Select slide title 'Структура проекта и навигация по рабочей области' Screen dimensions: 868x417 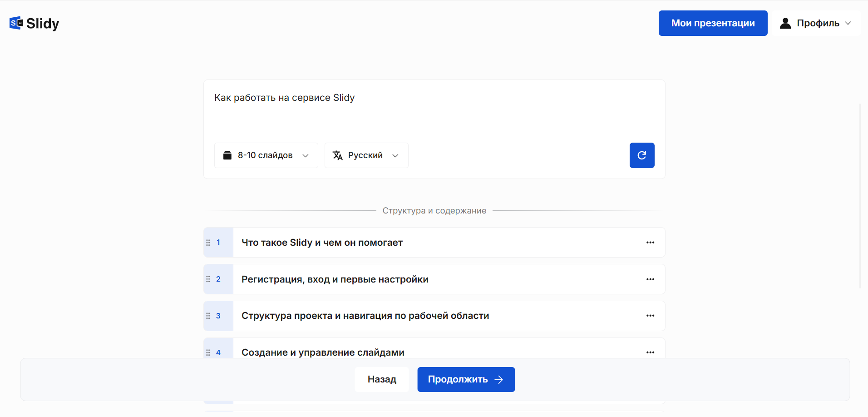click(x=365, y=316)
